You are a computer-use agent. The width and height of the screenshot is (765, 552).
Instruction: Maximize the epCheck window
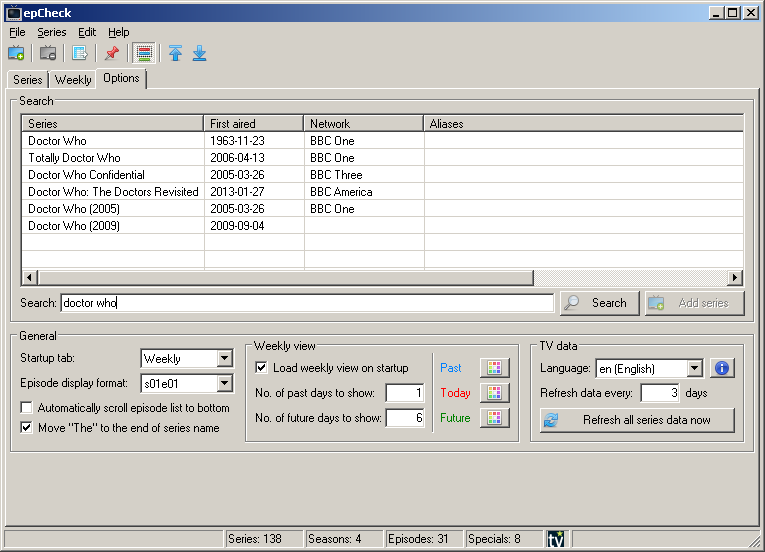coord(732,13)
